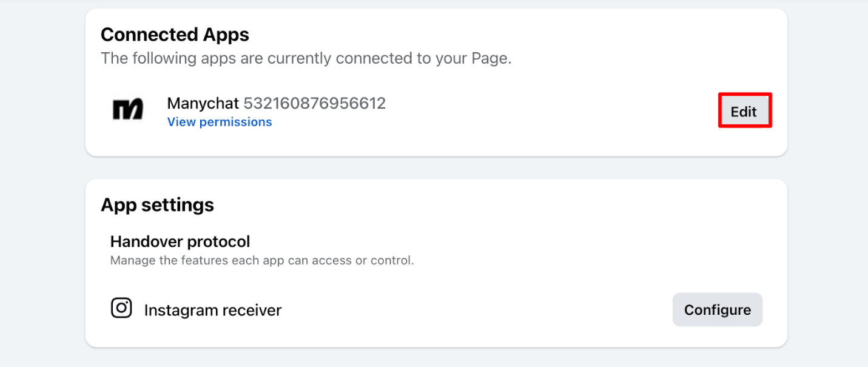Click blank area between Instagram receiver and Configure

473,311
